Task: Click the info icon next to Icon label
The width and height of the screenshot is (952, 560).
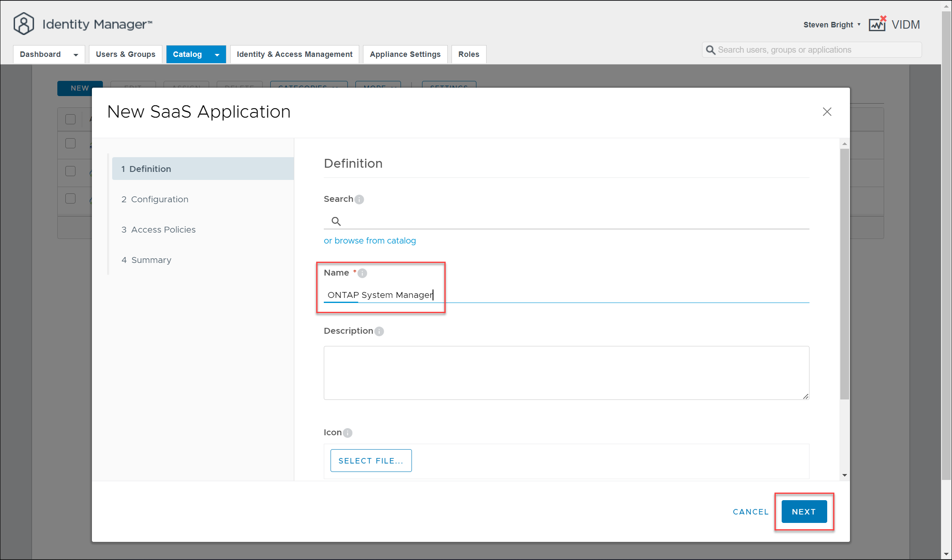Action: [x=347, y=433]
